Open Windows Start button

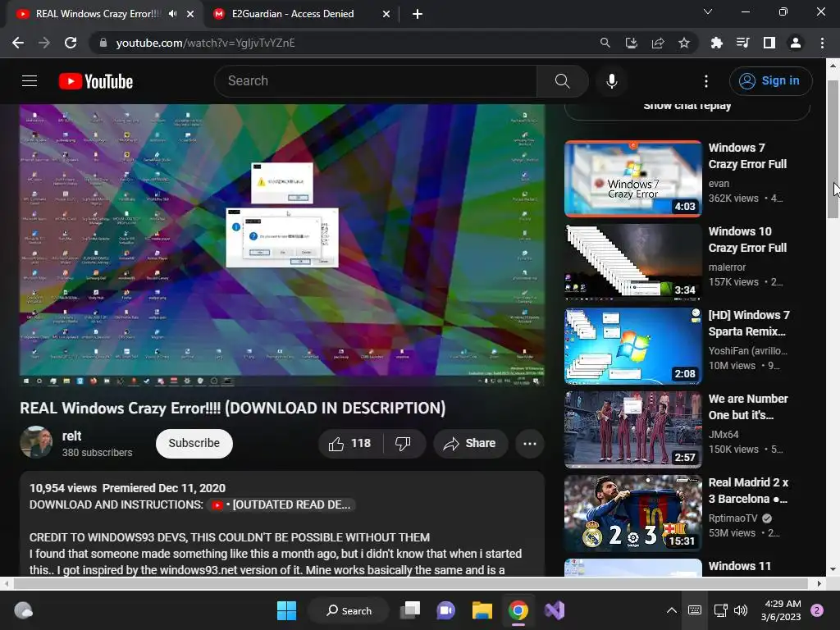(286, 610)
